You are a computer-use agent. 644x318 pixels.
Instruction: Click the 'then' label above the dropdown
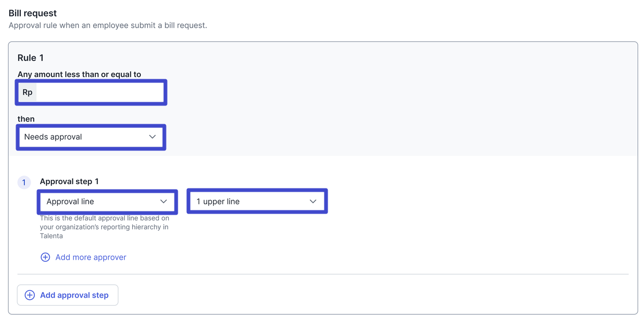pyautogui.click(x=26, y=119)
